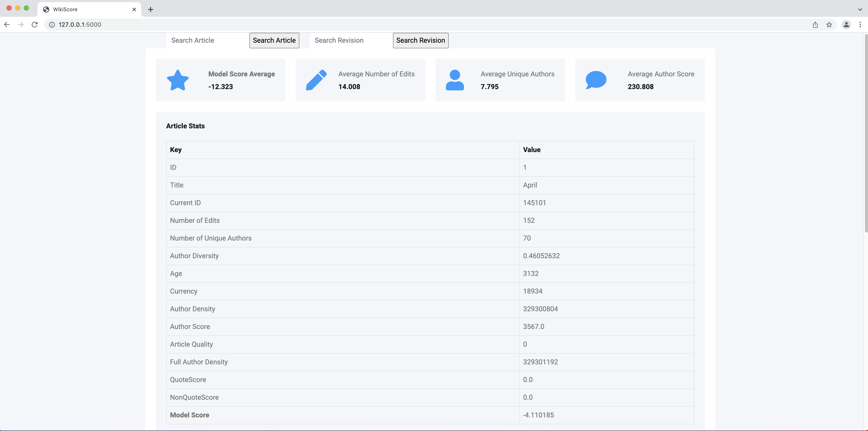Image resolution: width=868 pixels, height=431 pixels.
Task: Click the address bar URL 127.0.0.1:5000
Action: (80, 25)
